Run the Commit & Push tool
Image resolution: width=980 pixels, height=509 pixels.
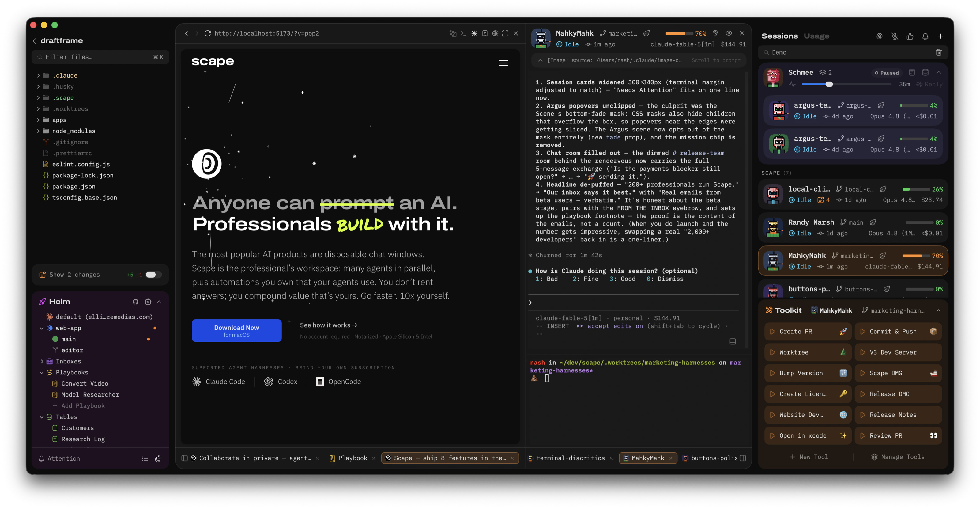click(898, 332)
